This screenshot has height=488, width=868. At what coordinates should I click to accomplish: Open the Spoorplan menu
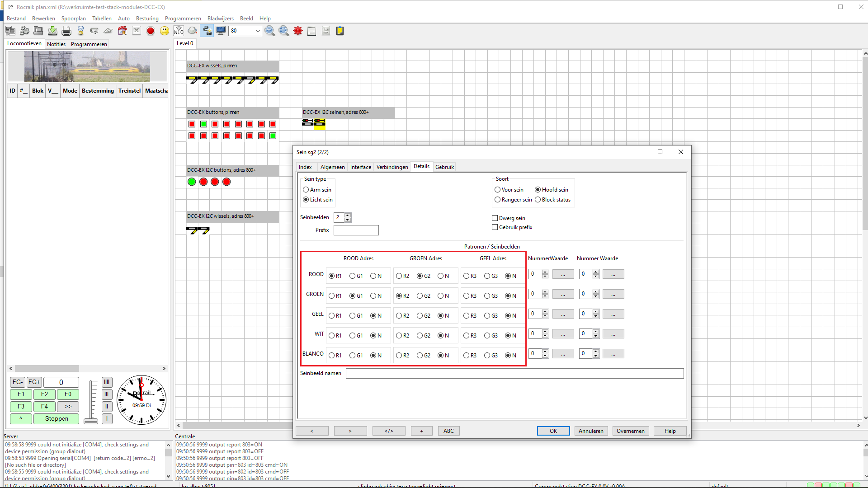[x=73, y=19]
